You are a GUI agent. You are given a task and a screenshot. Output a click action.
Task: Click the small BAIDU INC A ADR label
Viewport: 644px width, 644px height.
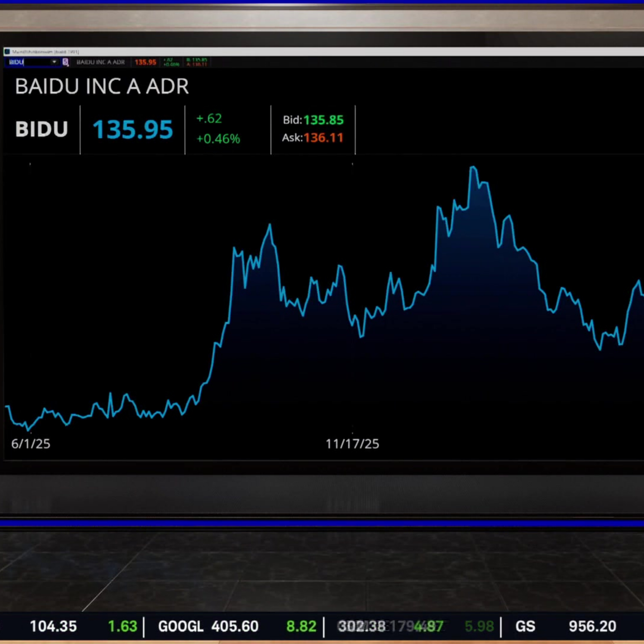[x=101, y=62]
